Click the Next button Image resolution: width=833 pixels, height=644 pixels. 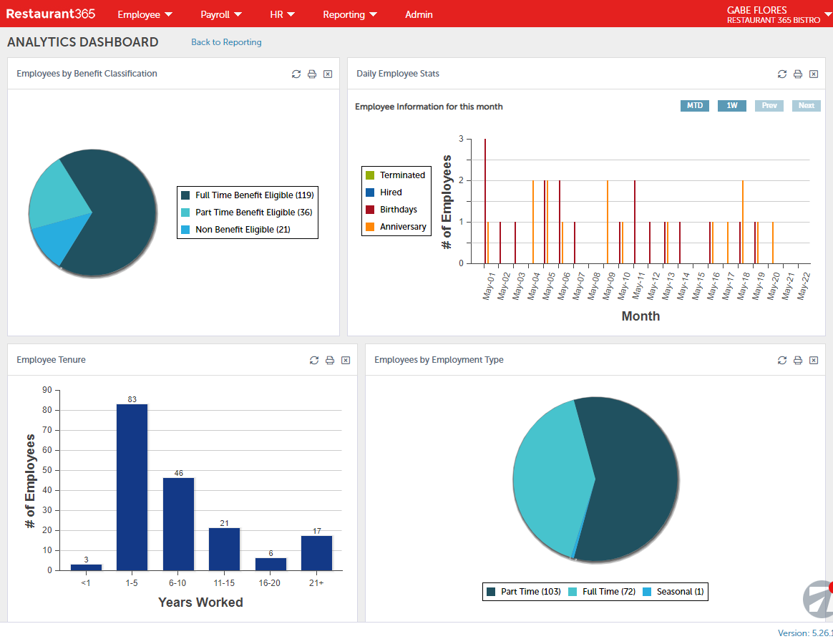807,106
